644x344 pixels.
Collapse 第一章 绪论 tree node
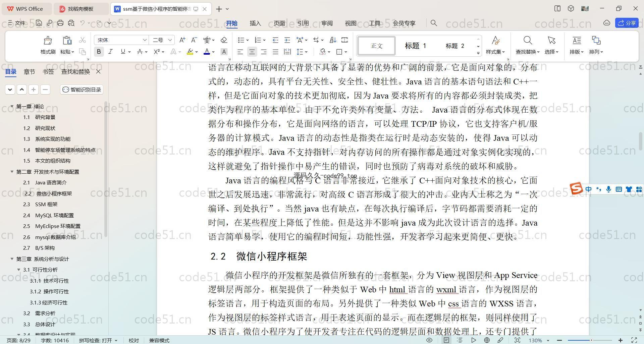pyautogui.click(x=12, y=106)
